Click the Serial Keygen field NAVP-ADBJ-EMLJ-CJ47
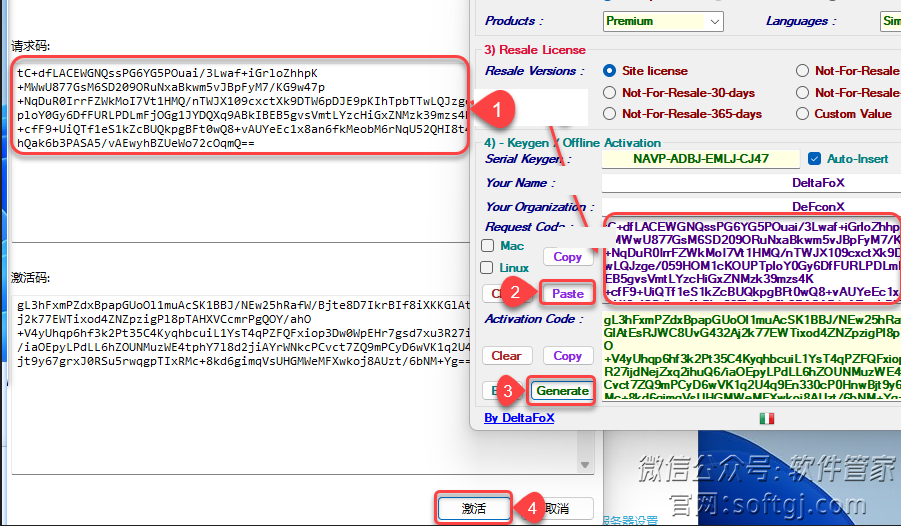The width and height of the screenshot is (901, 526). pos(700,159)
